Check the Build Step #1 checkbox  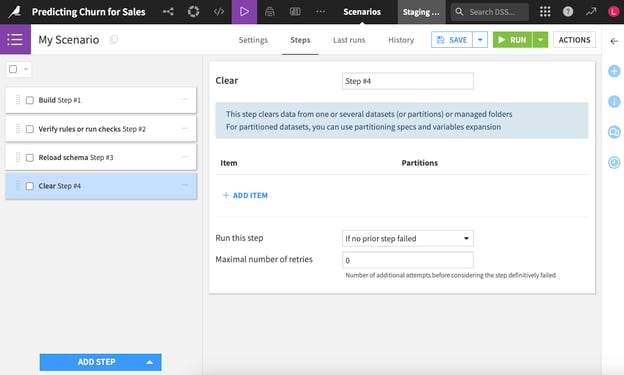pyautogui.click(x=30, y=100)
